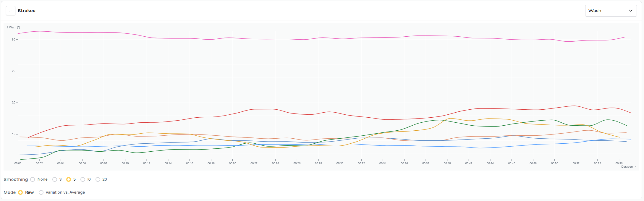Choose smoothing level 10

click(83, 179)
